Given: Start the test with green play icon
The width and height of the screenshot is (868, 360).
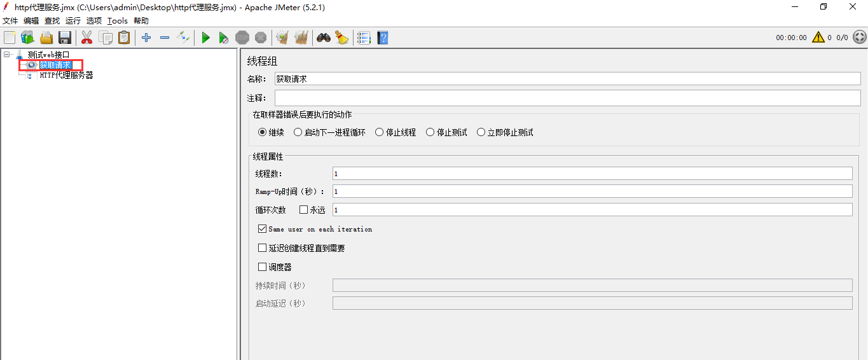Looking at the screenshot, I should 205,38.
